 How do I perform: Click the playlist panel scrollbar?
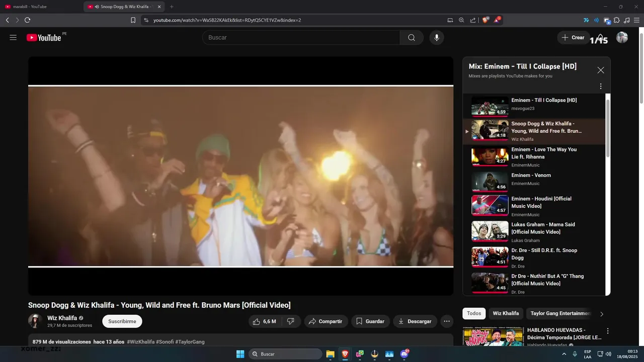tap(608, 128)
